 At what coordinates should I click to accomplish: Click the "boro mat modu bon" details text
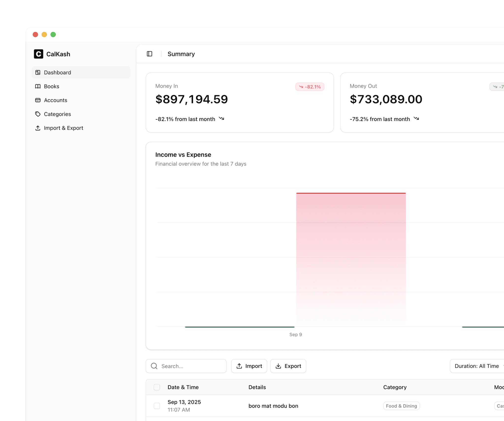point(273,406)
